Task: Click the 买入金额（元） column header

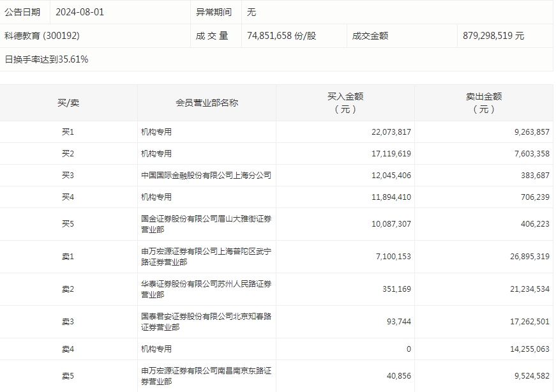Action: (345, 103)
